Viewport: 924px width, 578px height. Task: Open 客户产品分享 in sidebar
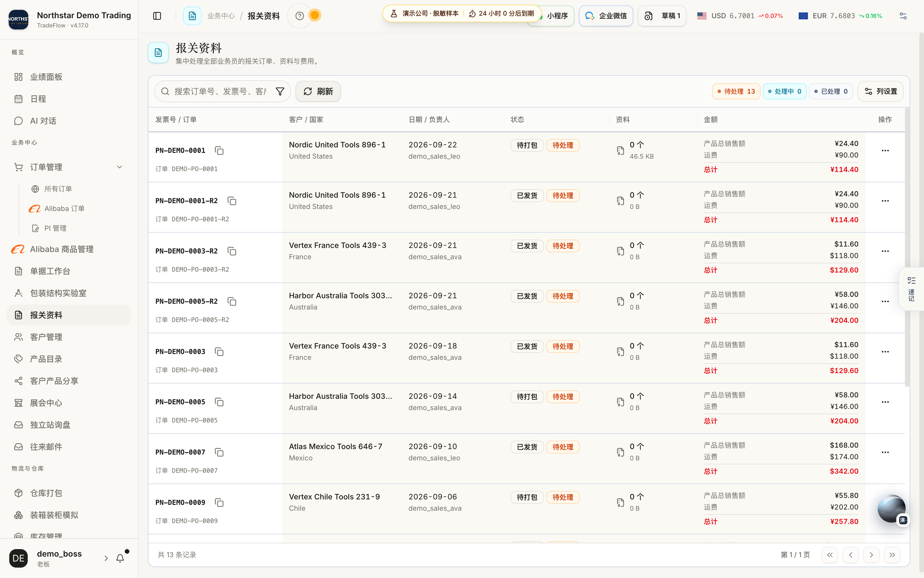(x=69, y=381)
